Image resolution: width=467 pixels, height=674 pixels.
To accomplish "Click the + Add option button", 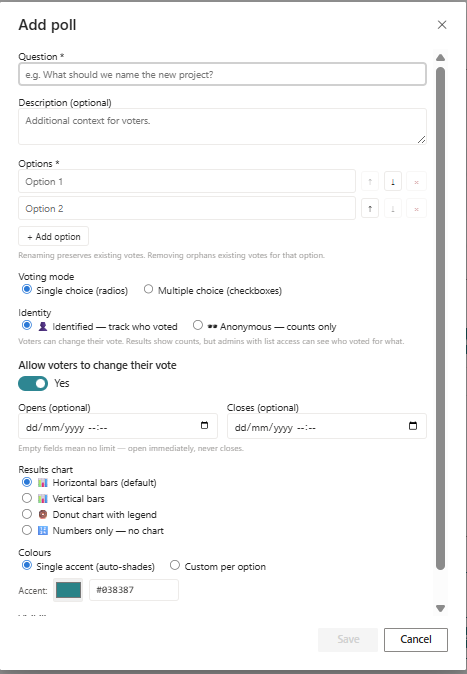I will [x=53, y=236].
